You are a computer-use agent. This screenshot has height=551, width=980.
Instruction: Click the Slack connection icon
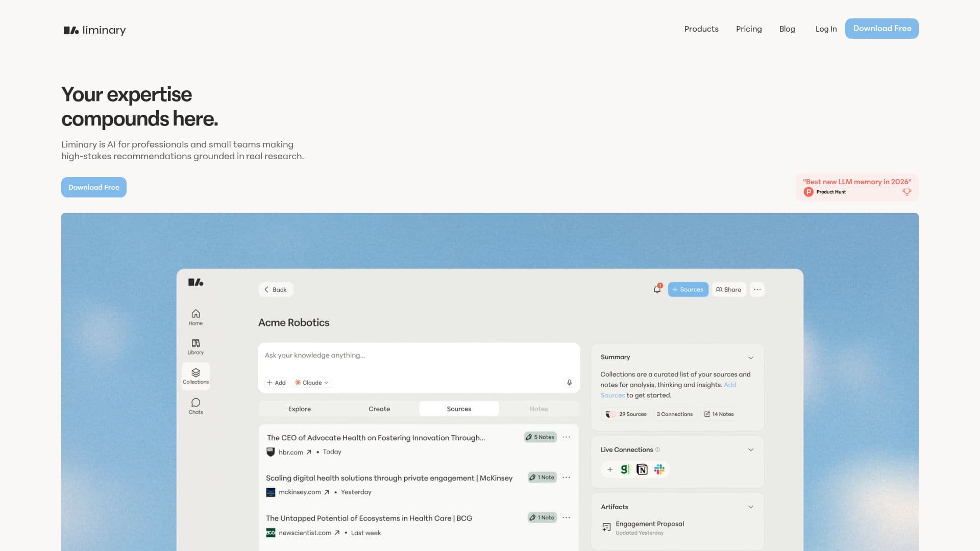[659, 469]
